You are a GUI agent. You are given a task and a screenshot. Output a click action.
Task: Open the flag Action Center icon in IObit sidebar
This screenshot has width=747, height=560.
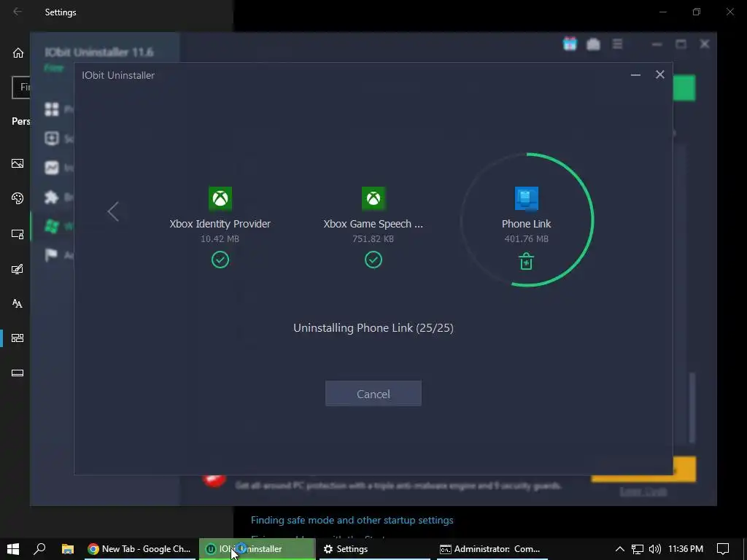pos(51,255)
